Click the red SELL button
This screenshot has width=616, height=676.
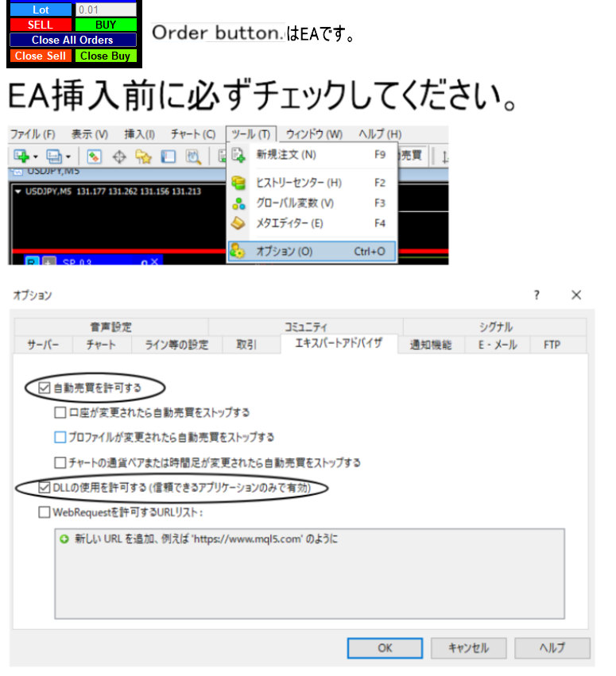[40, 25]
